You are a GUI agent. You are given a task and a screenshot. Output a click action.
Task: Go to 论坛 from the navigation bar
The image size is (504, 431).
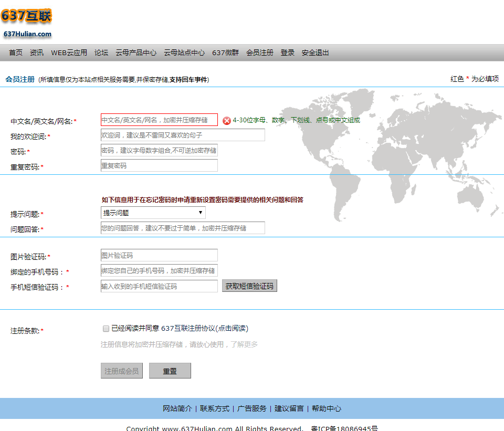(101, 52)
